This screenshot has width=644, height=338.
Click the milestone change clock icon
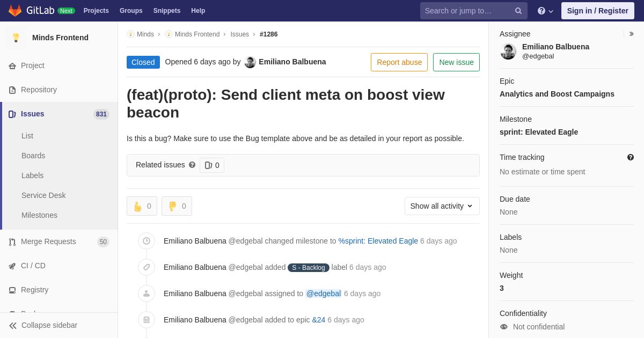tap(147, 241)
